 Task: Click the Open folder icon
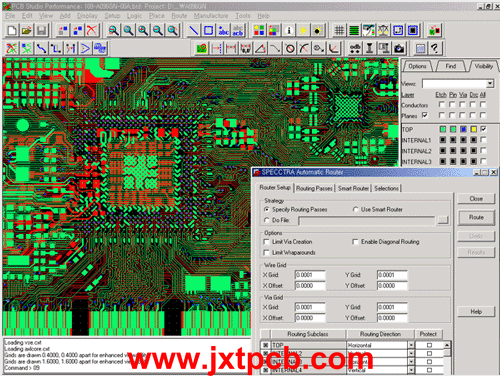click(x=27, y=30)
